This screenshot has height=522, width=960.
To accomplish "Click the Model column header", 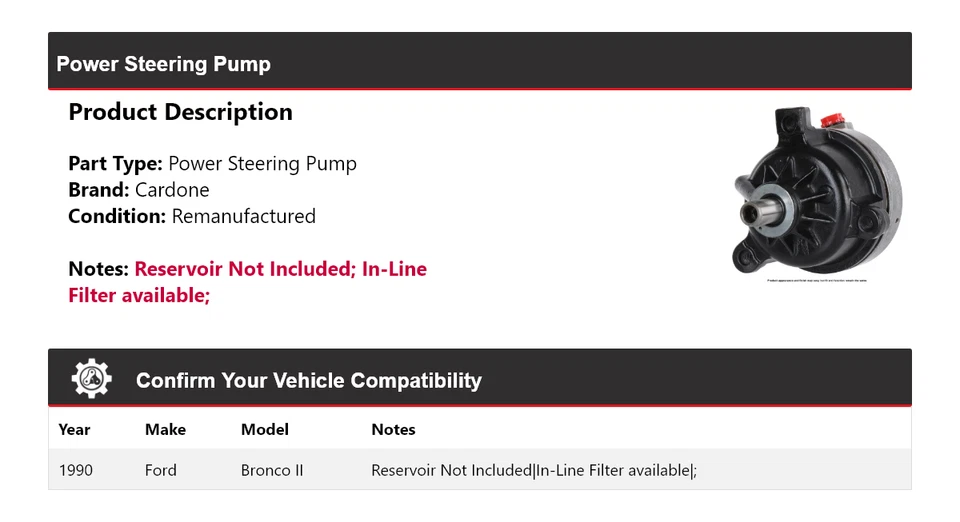I will pyautogui.click(x=265, y=429).
